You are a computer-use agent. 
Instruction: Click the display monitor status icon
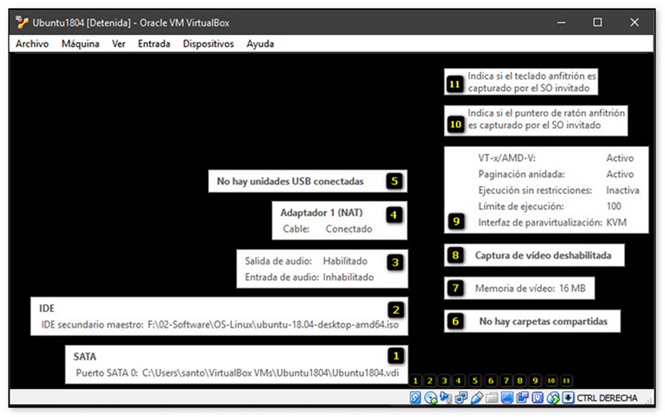507,397
